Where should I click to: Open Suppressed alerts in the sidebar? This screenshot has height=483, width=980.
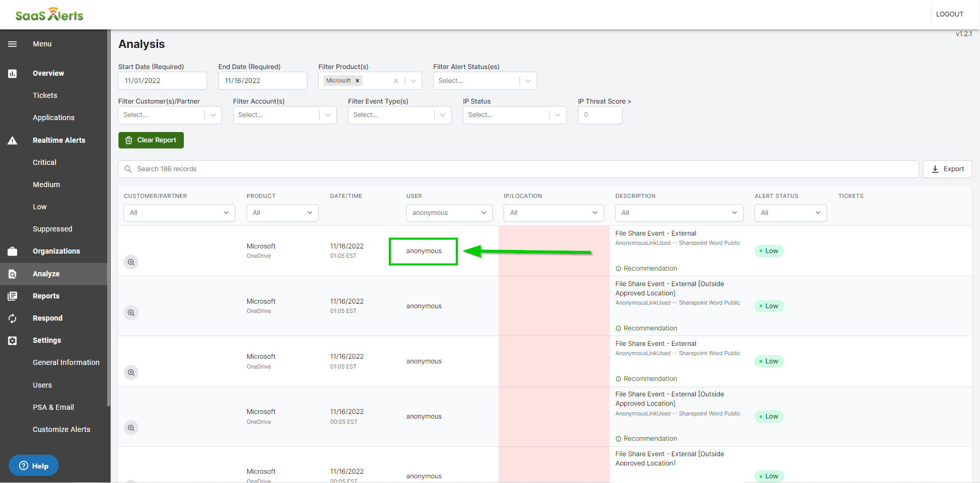pos(53,229)
